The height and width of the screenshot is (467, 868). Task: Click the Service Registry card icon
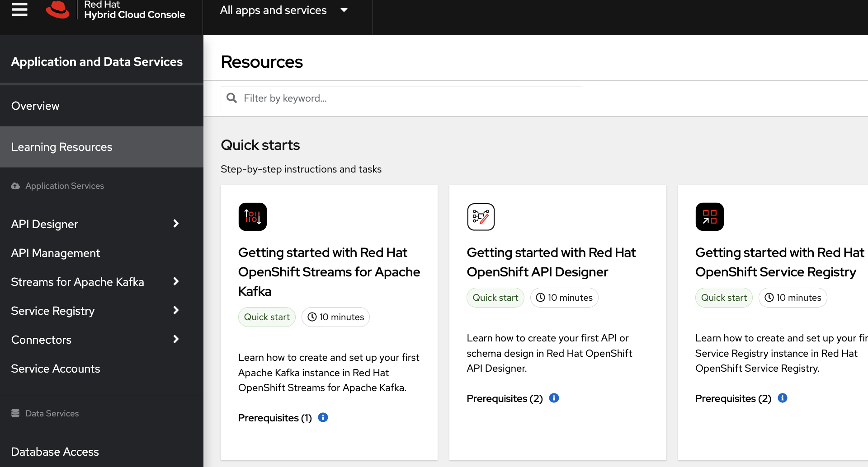(709, 217)
